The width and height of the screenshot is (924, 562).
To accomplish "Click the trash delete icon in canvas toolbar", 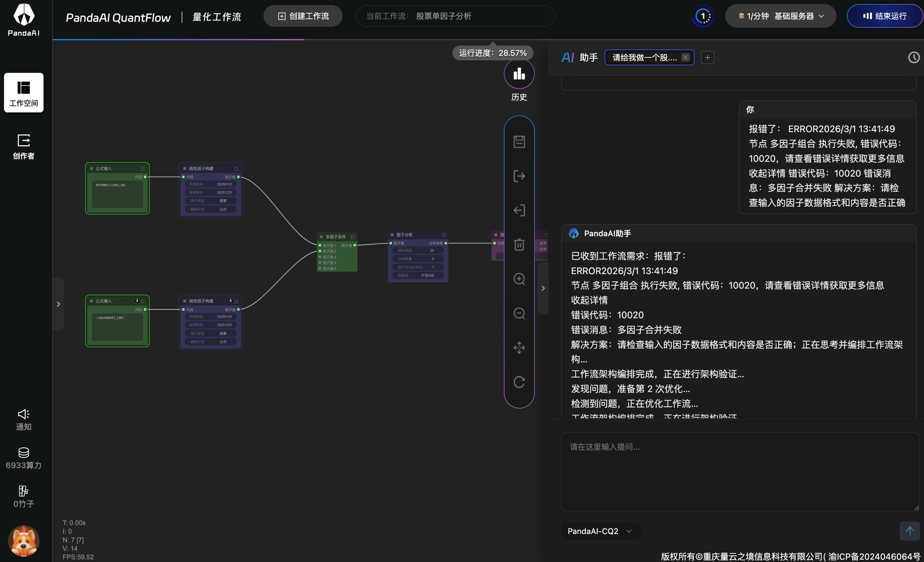I will pos(519,244).
